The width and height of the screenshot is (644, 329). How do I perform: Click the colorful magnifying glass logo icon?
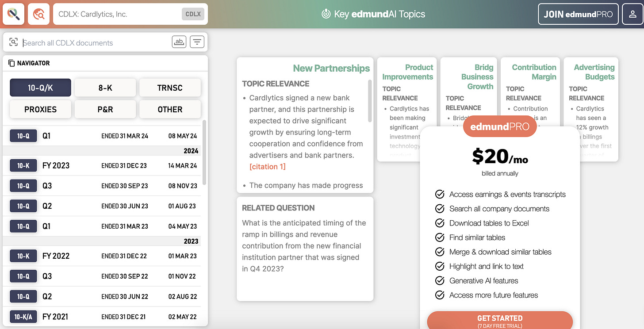pyautogui.click(x=13, y=14)
